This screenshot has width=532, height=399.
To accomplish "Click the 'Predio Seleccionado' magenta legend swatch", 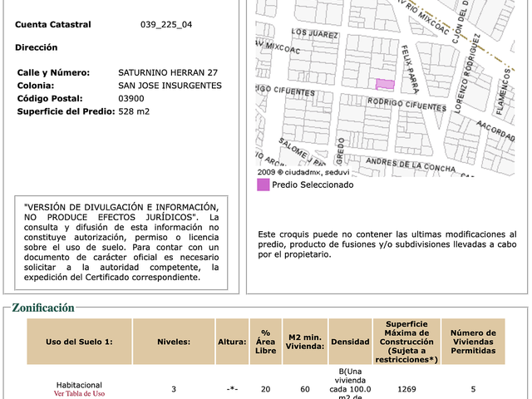I will pos(263,185).
